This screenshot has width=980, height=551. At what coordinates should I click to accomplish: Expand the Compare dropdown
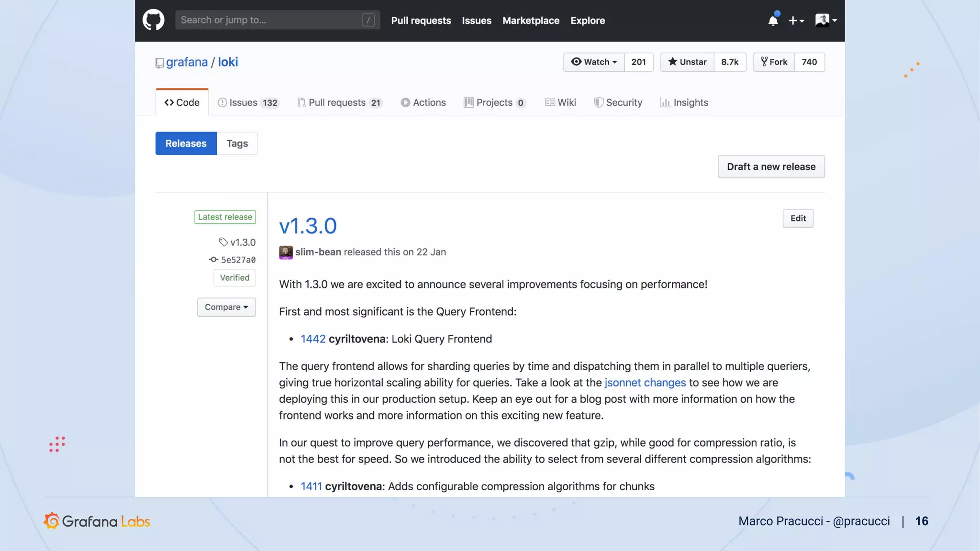tap(226, 307)
